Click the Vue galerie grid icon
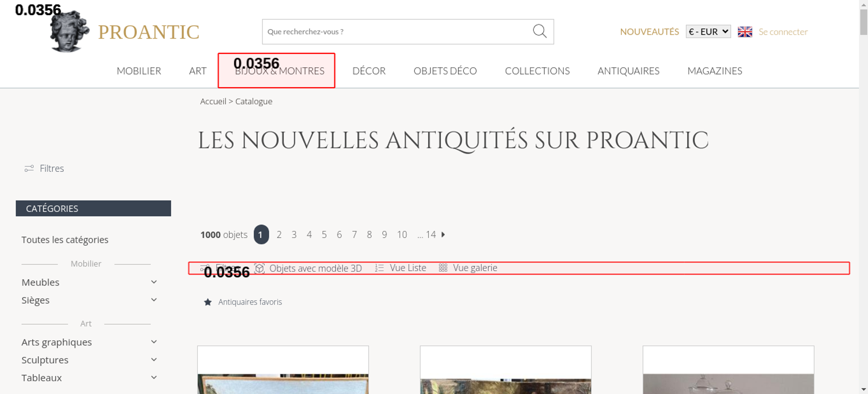The width and height of the screenshot is (868, 394). coord(443,268)
